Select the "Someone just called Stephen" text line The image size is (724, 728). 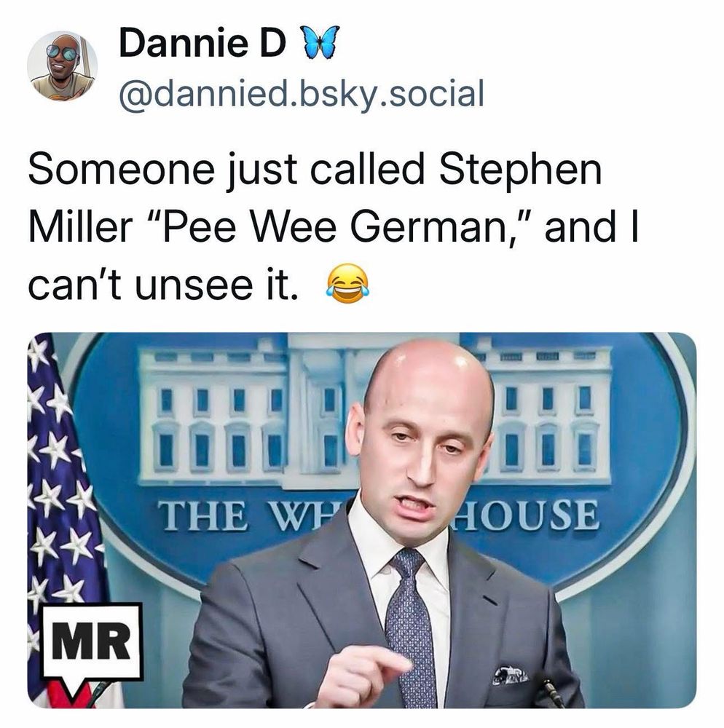pos(315,170)
